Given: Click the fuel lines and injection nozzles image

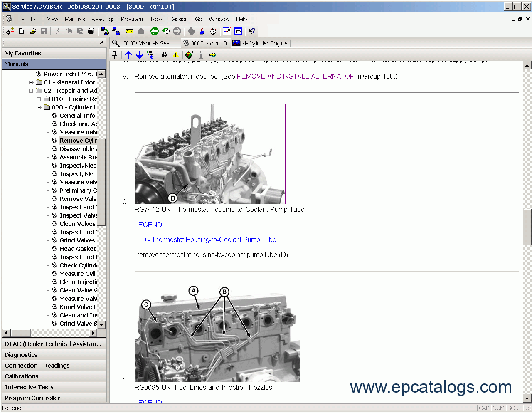Looking at the screenshot, I should coord(217,332).
